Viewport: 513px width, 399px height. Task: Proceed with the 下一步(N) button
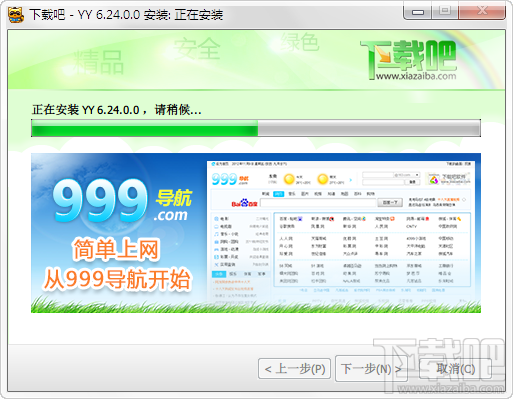[x=371, y=369]
